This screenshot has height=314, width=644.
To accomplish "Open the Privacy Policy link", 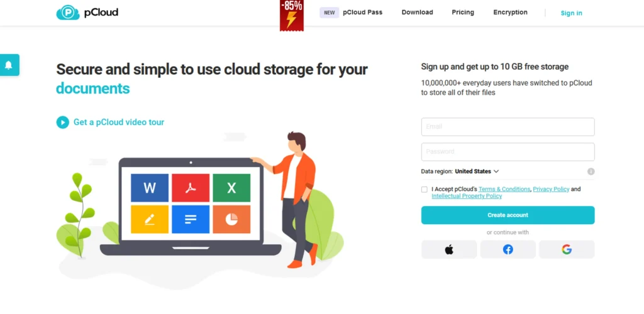I will (x=551, y=189).
